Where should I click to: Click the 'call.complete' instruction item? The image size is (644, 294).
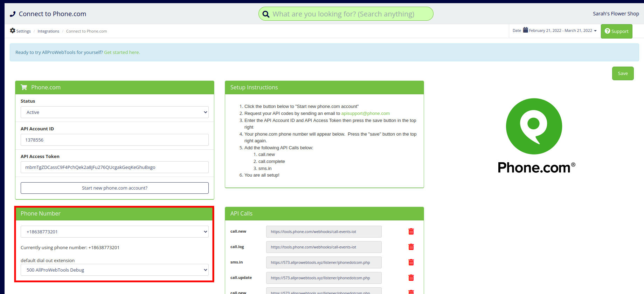click(271, 162)
